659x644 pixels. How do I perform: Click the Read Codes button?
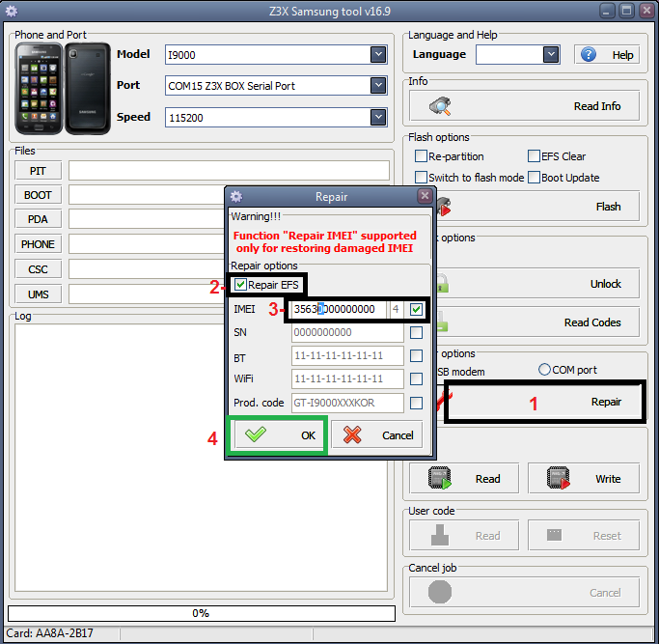pyautogui.click(x=538, y=322)
